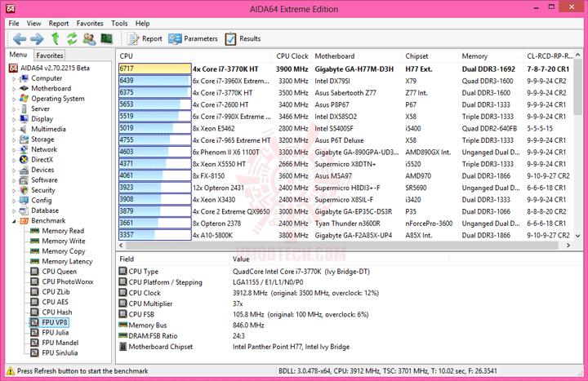Select the Memory Write benchmark

click(64, 241)
